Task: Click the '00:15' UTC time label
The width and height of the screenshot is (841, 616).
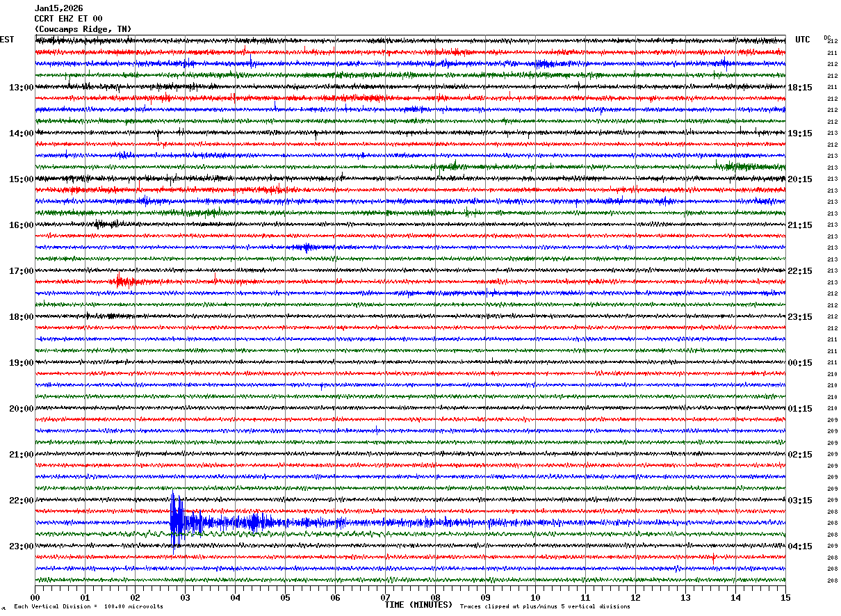Action: point(800,363)
